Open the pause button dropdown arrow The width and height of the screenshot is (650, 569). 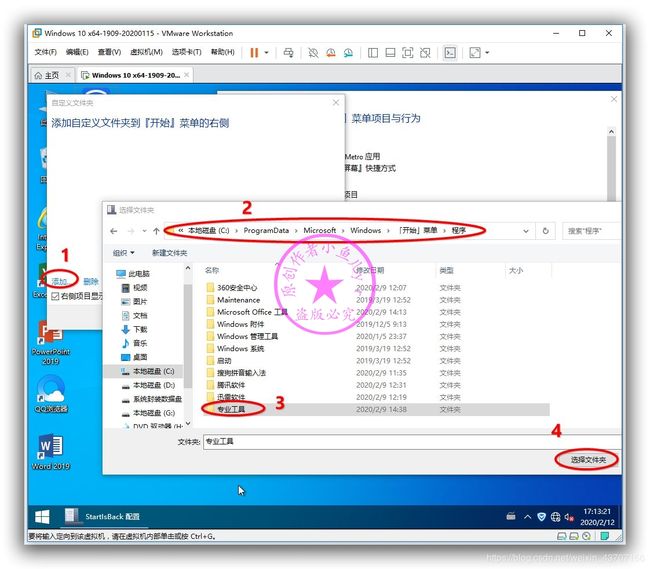267,53
